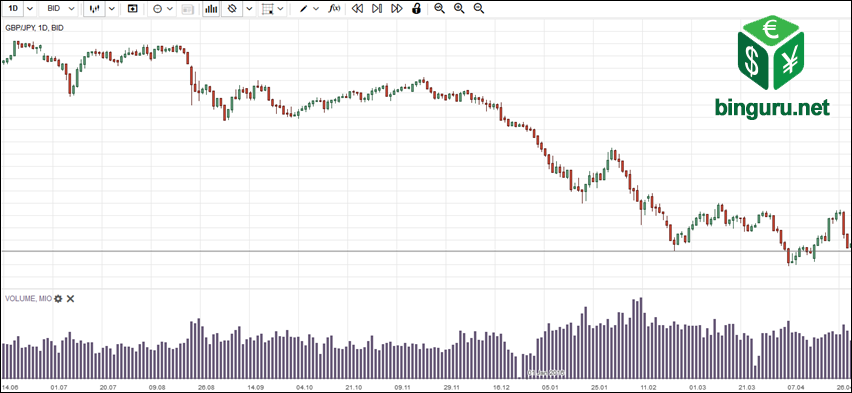
Task: Open the 1D timeframe selector
Action: point(12,9)
